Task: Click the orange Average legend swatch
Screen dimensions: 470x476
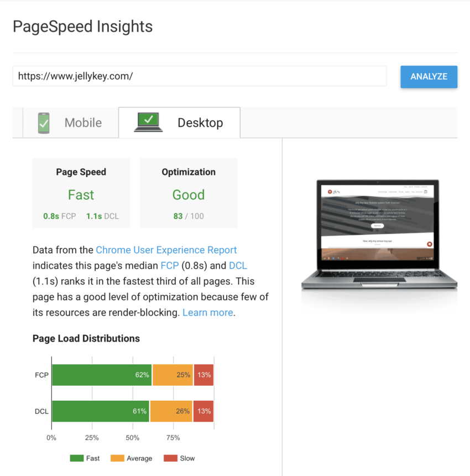Action: pos(117,458)
